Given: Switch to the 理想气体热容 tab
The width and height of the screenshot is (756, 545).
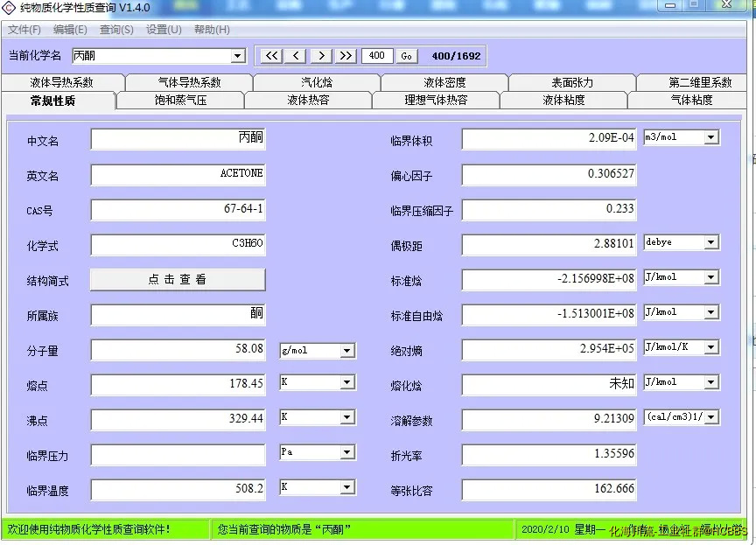Looking at the screenshot, I should (436, 101).
